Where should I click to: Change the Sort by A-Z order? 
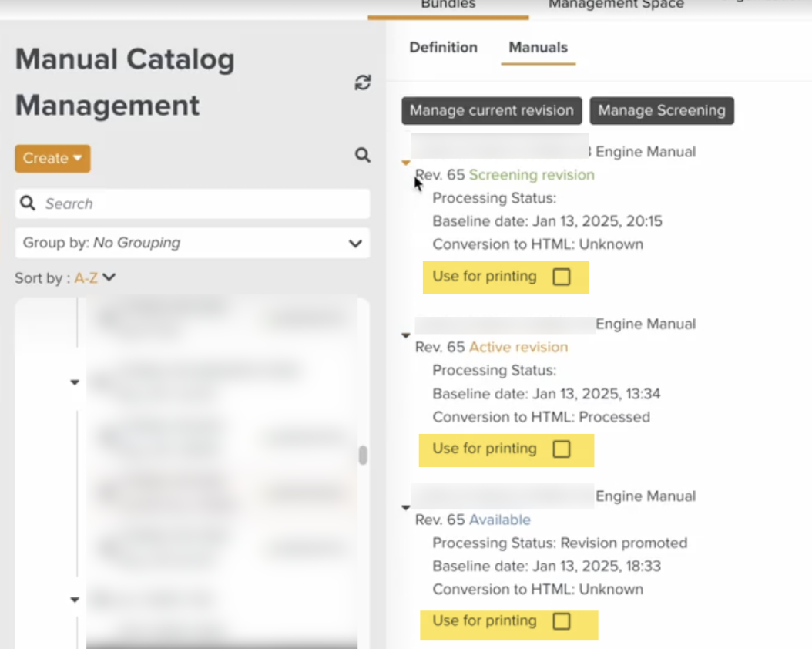point(95,278)
